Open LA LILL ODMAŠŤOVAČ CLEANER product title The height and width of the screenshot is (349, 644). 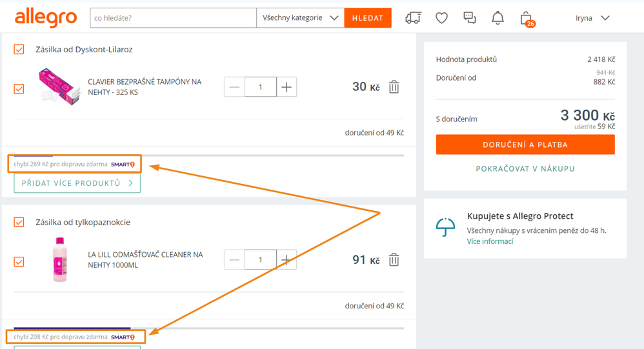coord(145,259)
